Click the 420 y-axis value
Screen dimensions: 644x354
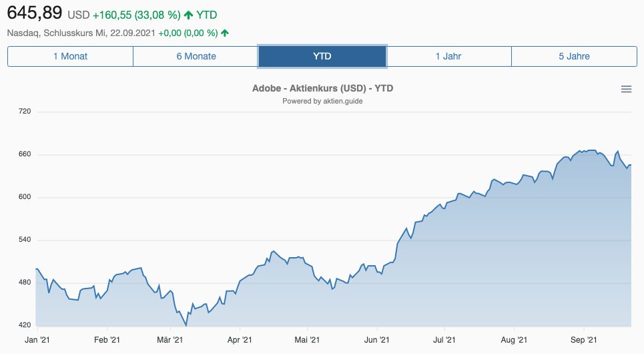(25, 325)
